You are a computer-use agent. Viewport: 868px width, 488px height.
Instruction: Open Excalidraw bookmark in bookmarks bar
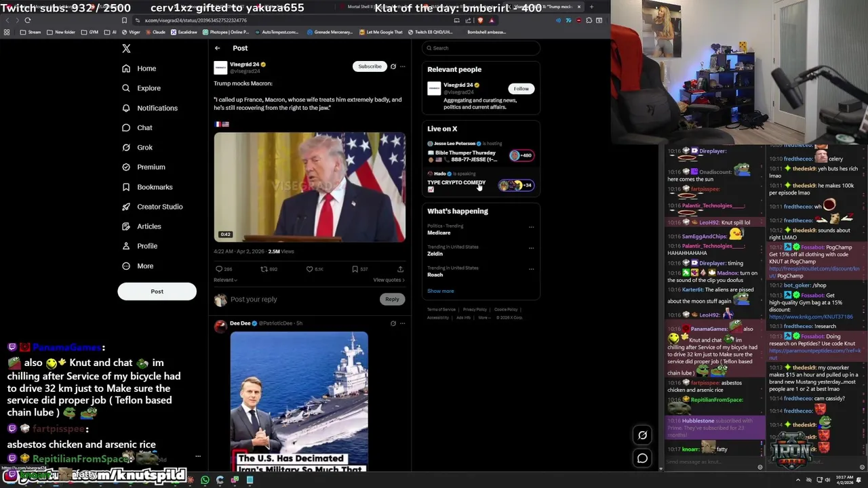(184, 32)
